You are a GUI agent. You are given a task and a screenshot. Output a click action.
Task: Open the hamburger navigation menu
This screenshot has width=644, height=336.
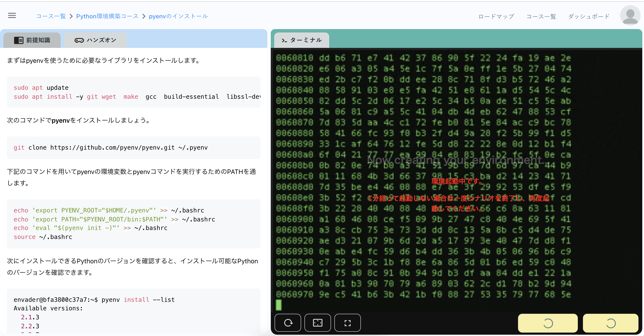point(12,16)
